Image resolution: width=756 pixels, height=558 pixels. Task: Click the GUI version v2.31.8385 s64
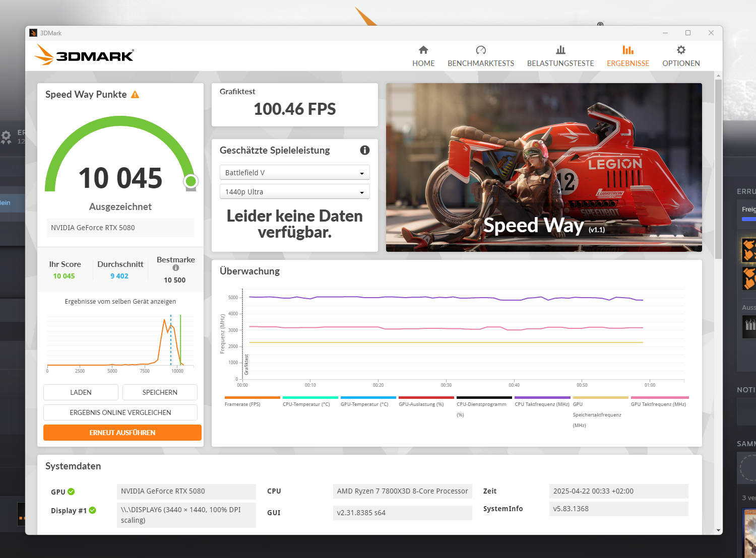(x=403, y=513)
